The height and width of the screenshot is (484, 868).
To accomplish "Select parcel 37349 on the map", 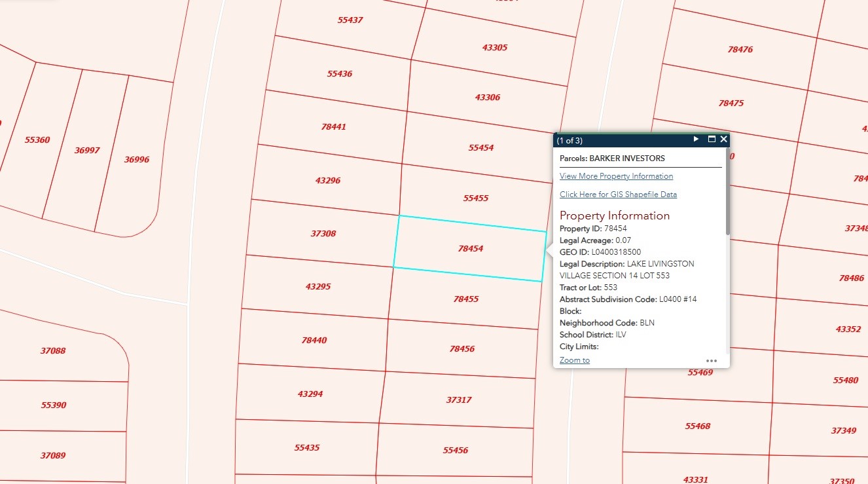I will click(x=844, y=430).
